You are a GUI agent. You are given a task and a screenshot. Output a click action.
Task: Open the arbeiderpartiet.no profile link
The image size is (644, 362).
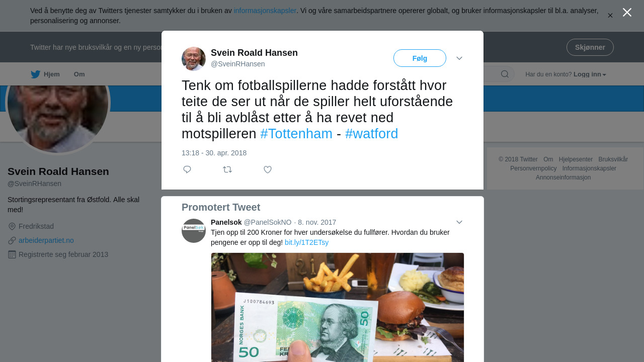(46, 240)
